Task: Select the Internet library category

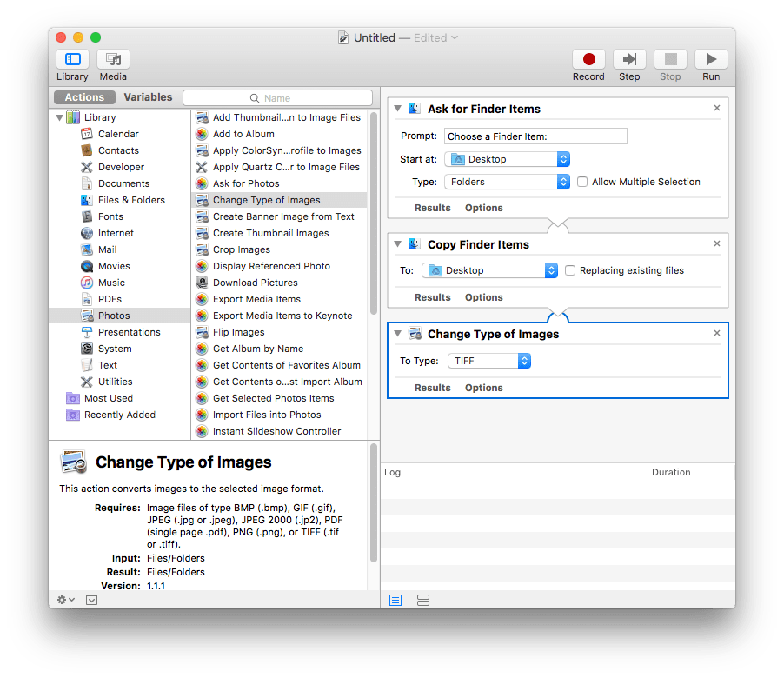Action: [x=116, y=233]
